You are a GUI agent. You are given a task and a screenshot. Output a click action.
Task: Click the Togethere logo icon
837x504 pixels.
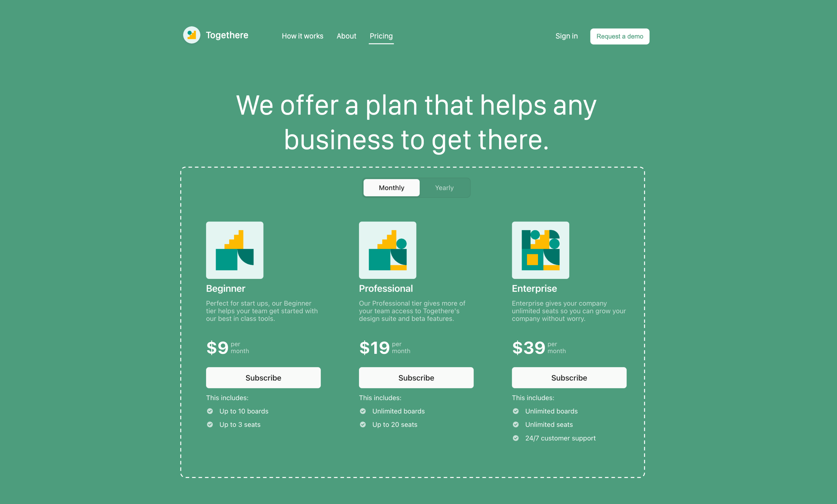[191, 36]
